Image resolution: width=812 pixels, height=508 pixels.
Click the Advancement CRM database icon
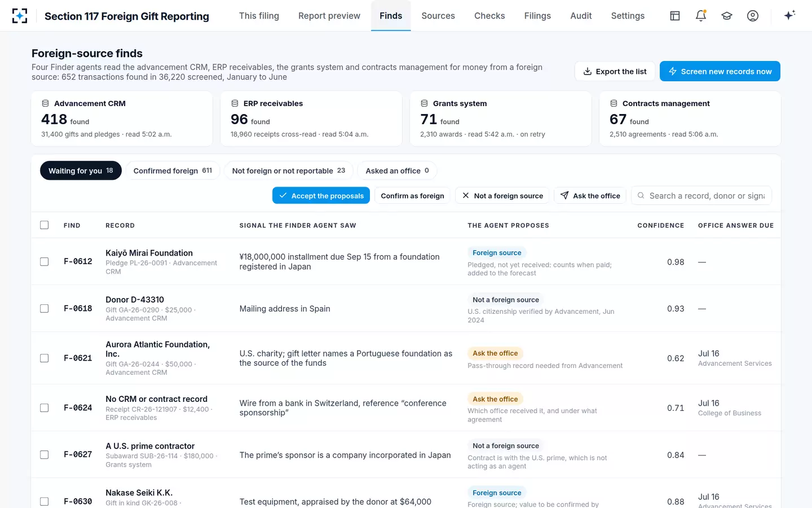coord(45,103)
